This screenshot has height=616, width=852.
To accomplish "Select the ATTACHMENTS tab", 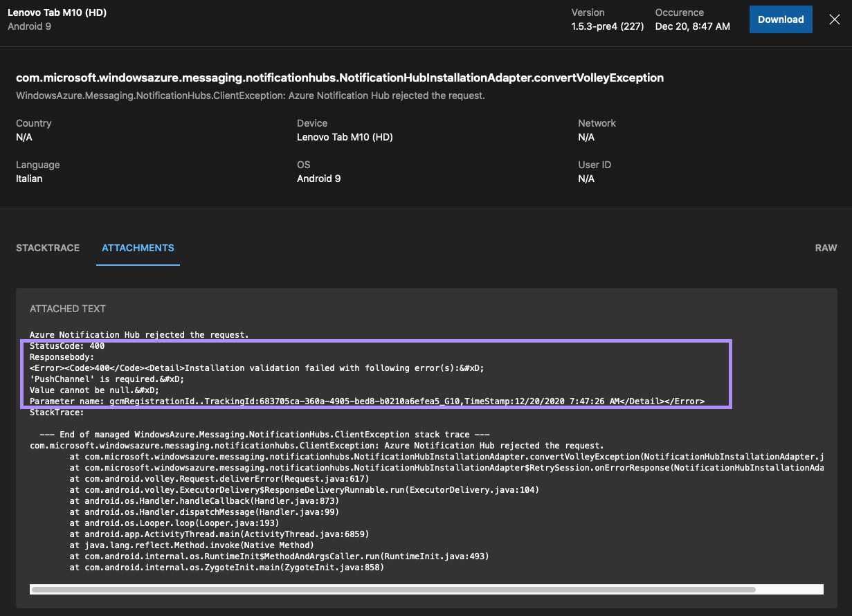I will 137,248.
